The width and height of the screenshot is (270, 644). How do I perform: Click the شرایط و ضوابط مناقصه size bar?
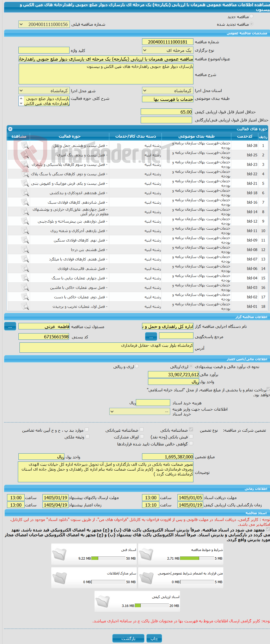(197, 558)
